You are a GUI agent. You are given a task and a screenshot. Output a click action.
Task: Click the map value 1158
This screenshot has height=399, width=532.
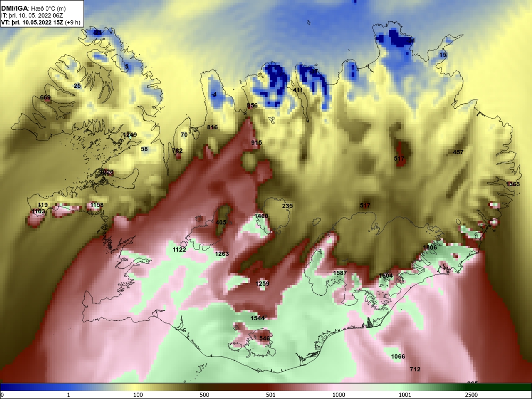(97, 205)
